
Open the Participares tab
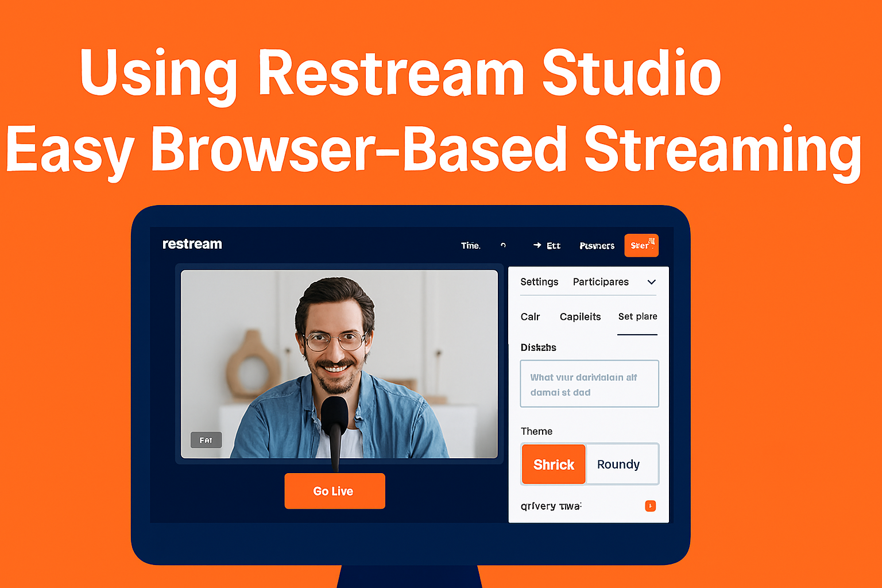[x=601, y=282]
